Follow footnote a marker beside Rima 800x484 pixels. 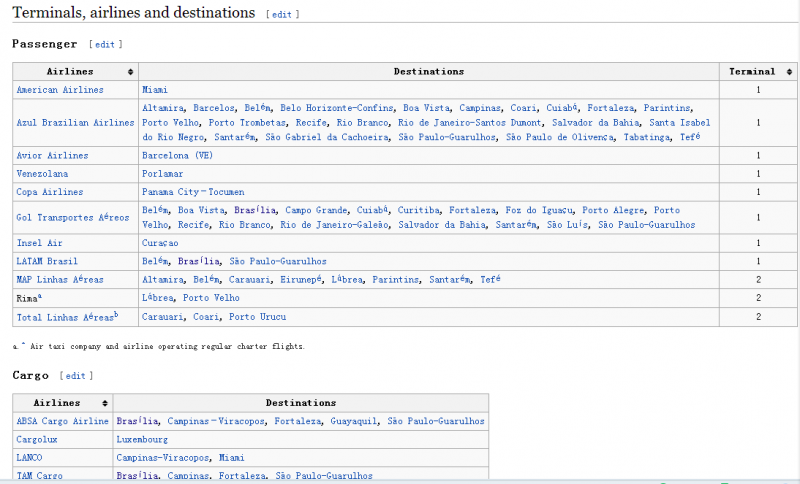(x=40, y=296)
